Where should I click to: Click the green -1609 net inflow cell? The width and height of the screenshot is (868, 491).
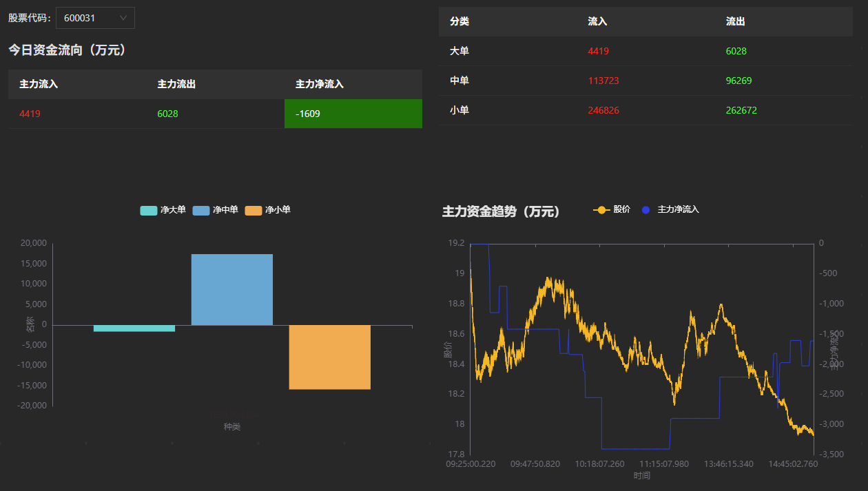(353, 114)
